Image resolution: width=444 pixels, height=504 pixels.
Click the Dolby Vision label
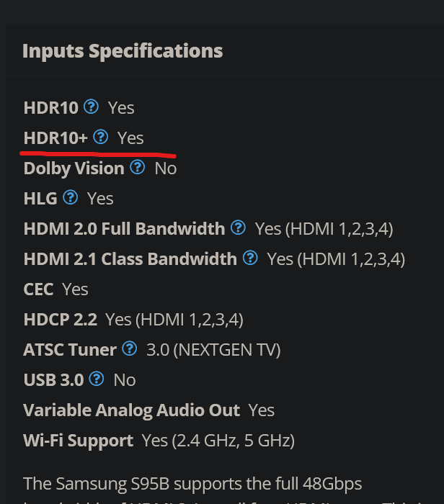74,168
